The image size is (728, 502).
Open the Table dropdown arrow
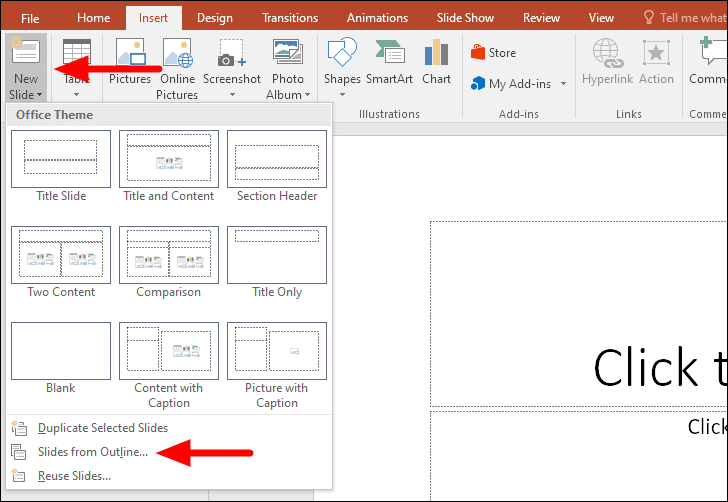(x=77, y=95)
